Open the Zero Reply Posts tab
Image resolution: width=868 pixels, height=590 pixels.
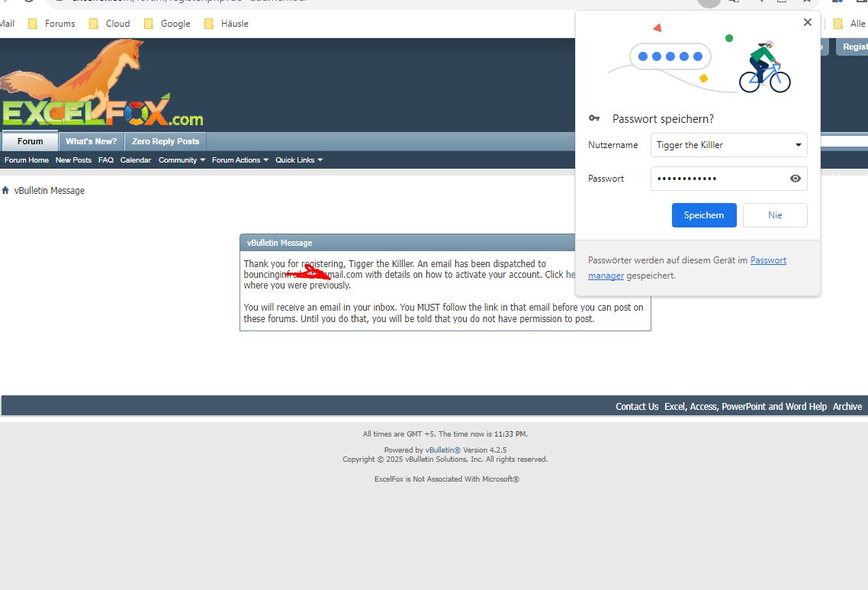click(x=166, y=141)
